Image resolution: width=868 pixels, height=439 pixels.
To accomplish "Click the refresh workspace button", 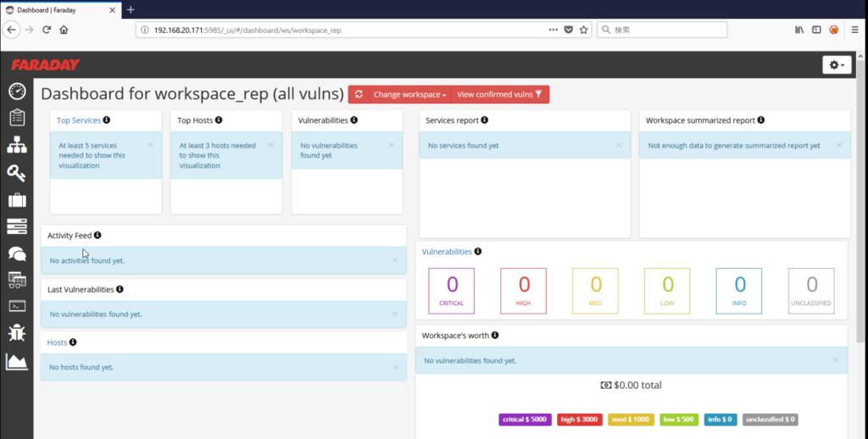I will coord(359,94).
